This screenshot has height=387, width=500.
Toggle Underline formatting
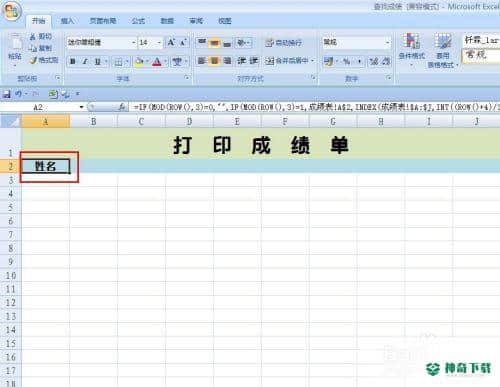coord(97,62)
